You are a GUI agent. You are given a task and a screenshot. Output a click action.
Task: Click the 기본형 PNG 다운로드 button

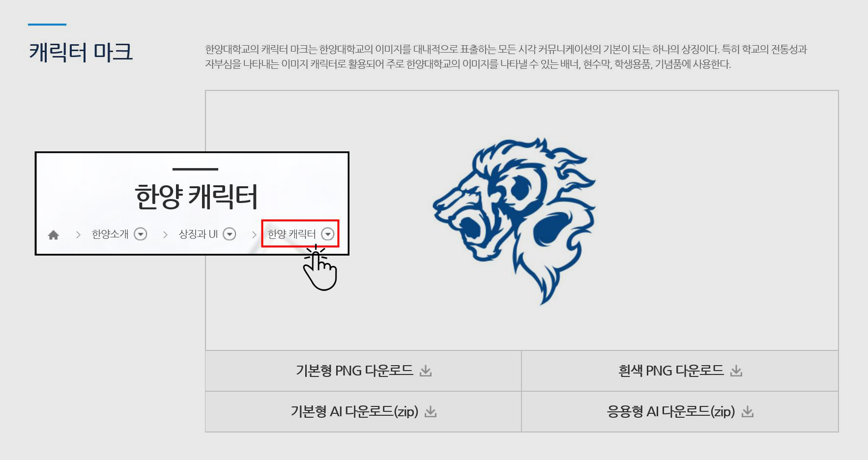coord(363,371)
